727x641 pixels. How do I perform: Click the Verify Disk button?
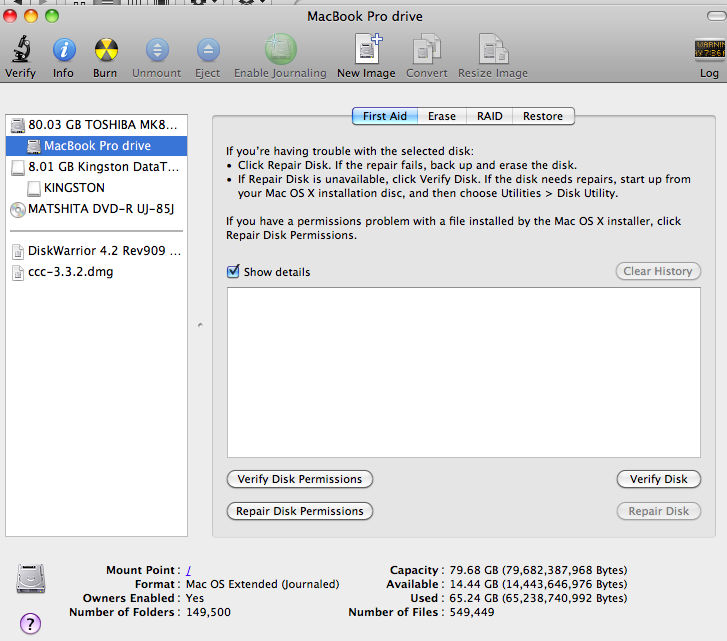658,479
